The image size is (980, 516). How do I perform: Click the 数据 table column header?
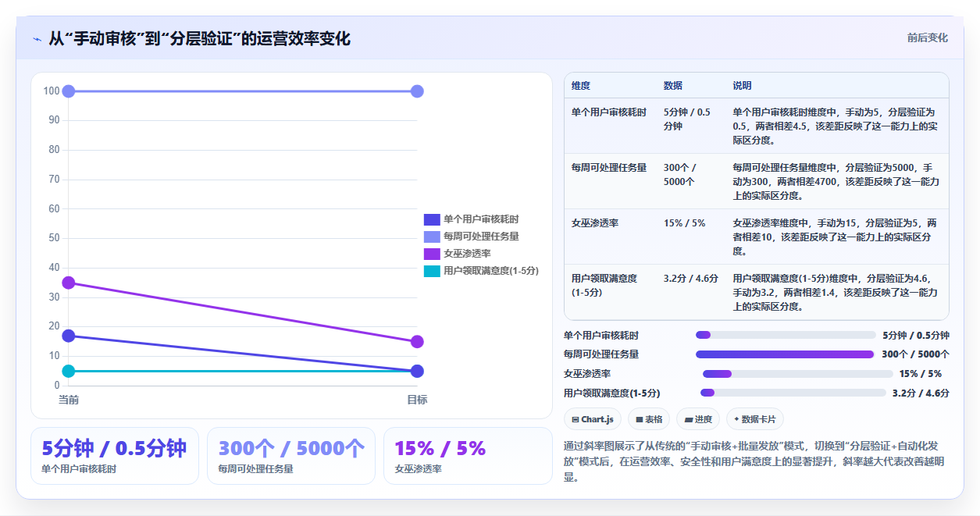[673, 85]
